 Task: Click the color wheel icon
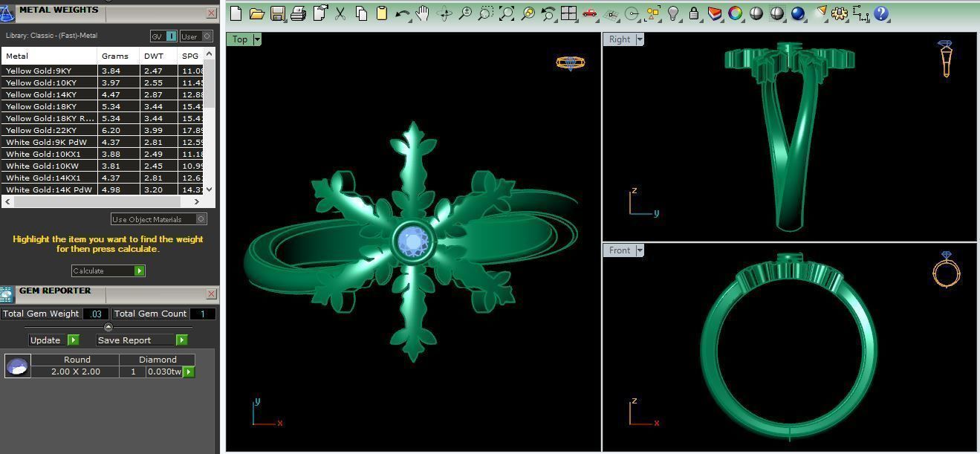736,13
